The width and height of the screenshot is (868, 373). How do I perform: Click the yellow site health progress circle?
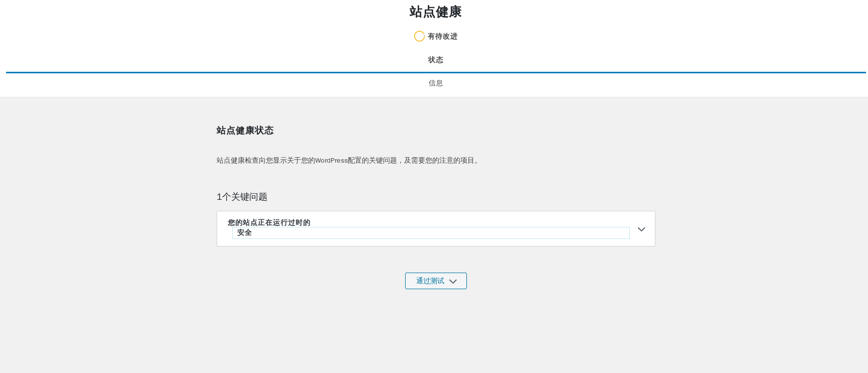(419, 36)
